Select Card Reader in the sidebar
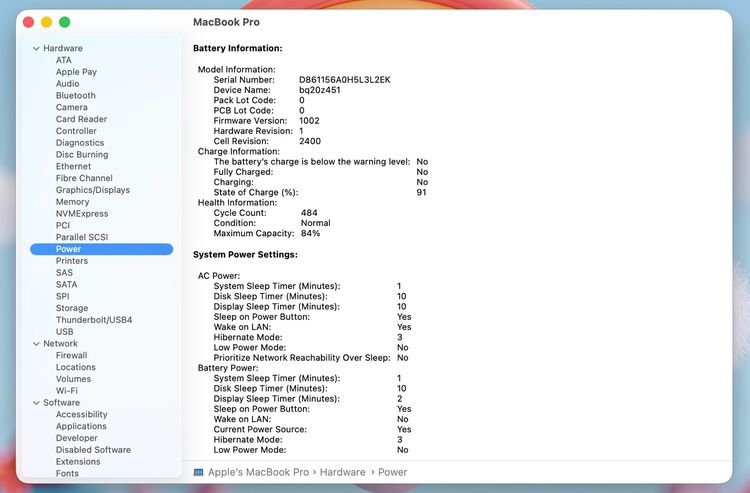 click(81, 119)
